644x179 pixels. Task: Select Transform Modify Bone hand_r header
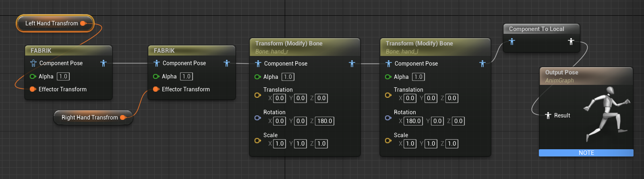pyautogui.click(x=305, y=47)
